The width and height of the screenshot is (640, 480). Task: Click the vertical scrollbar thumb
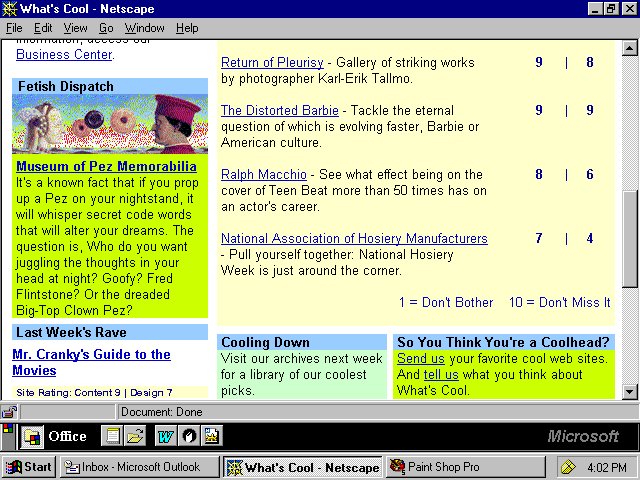(x=630, y=239)
